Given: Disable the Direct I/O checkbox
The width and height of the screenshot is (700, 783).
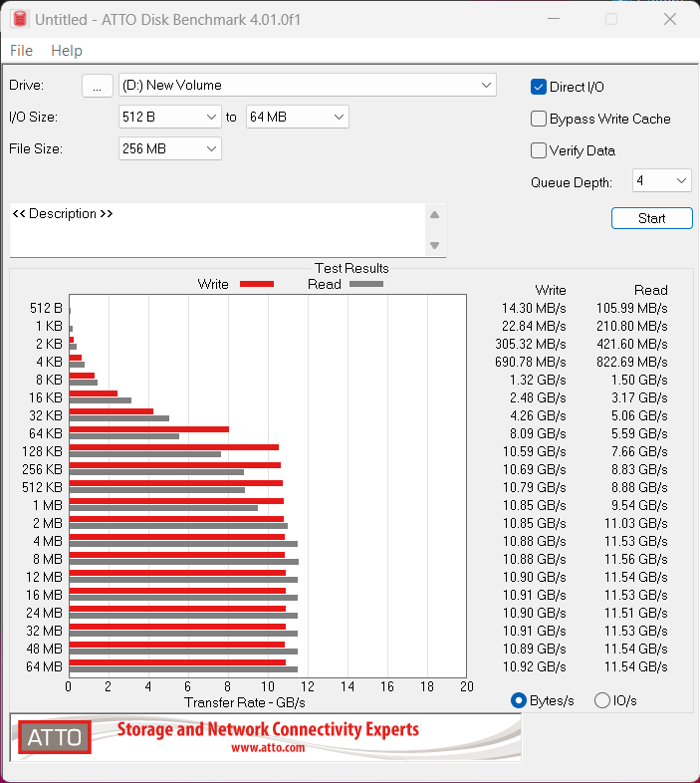Looking at the screenshot, I should coord(539,87).
